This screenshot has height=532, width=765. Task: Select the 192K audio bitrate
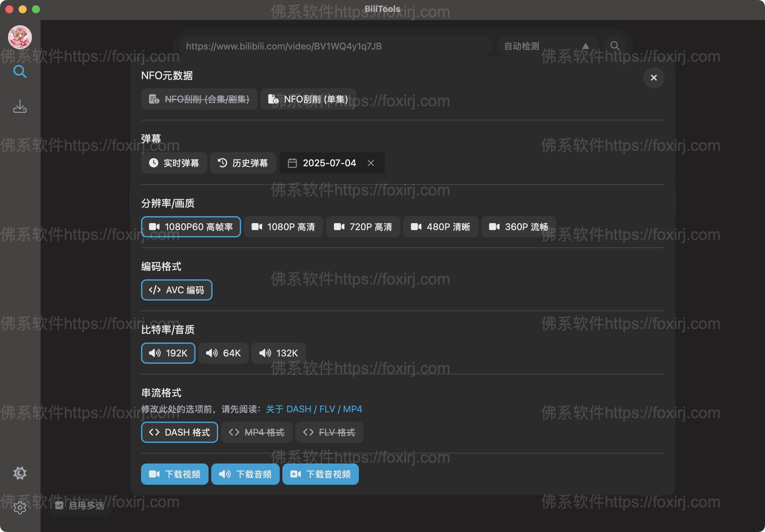pyautogui.click(x=168, y=353)
